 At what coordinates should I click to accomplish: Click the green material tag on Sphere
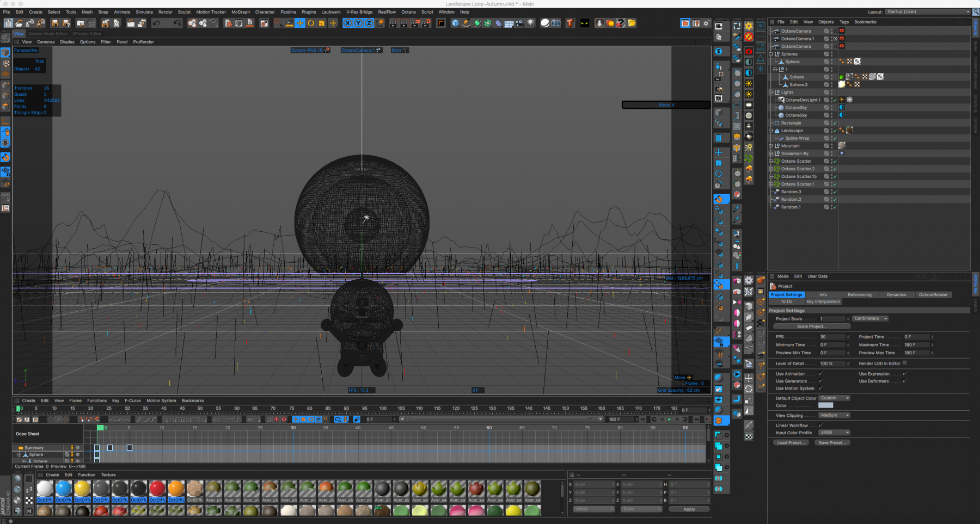pos(842,77)
